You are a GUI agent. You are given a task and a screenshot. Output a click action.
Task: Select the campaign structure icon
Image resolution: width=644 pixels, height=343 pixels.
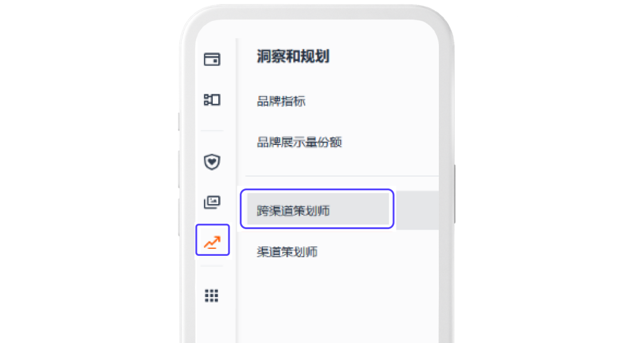(212, 100)
